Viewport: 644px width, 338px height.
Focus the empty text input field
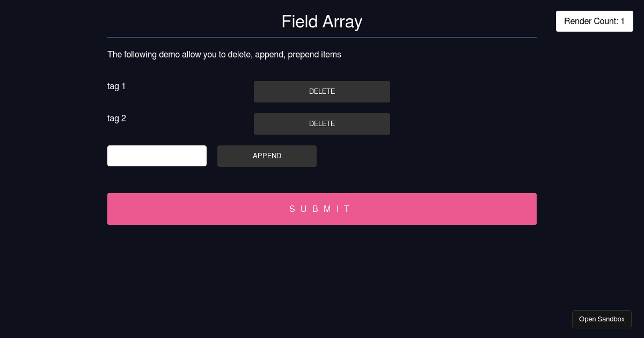(157, 156)
